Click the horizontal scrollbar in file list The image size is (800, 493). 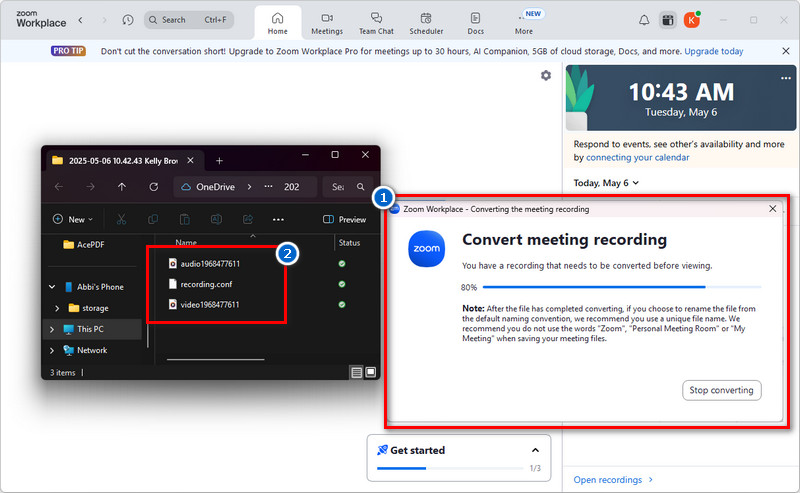click(215, 359)
